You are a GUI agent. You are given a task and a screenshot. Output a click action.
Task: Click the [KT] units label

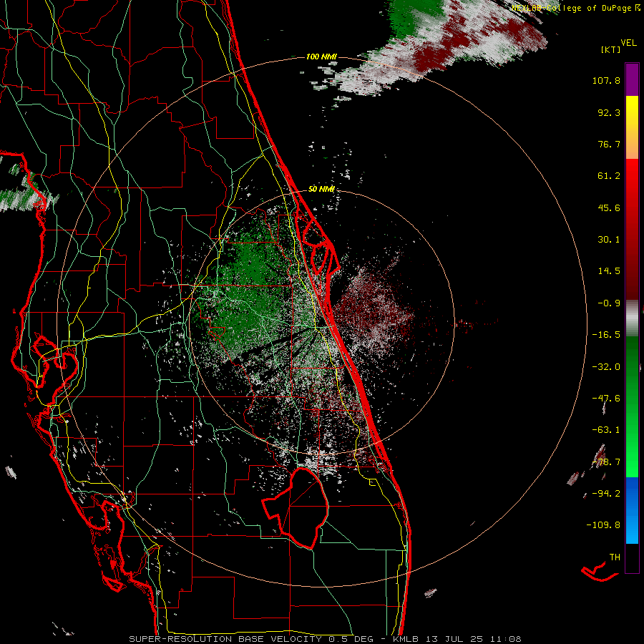click(x=611, y=49)
